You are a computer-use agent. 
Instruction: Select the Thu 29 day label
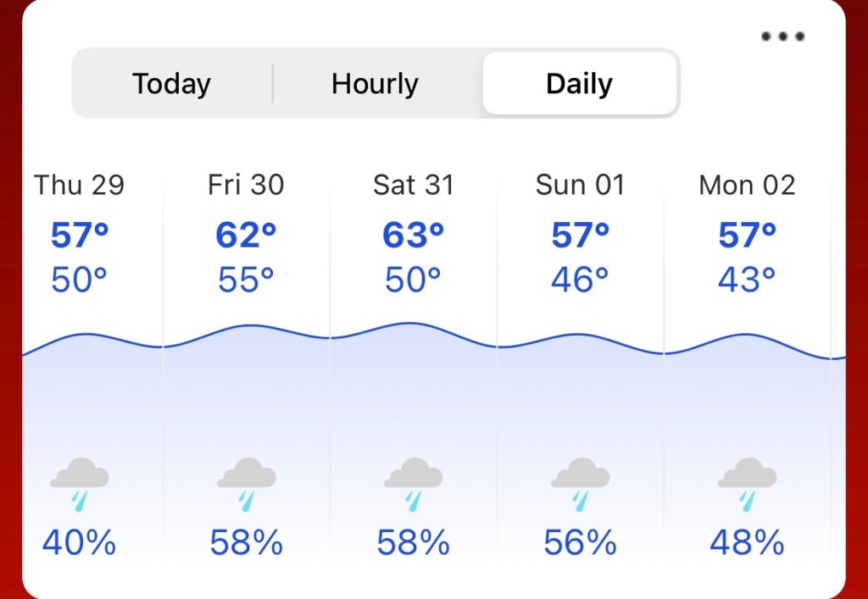coord(79,185)
